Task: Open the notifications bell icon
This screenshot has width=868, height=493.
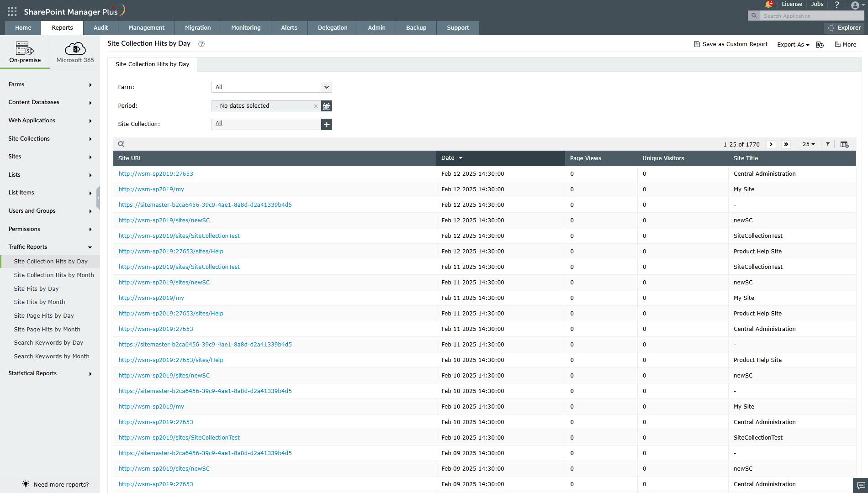Action: click(x=768, y=5)
